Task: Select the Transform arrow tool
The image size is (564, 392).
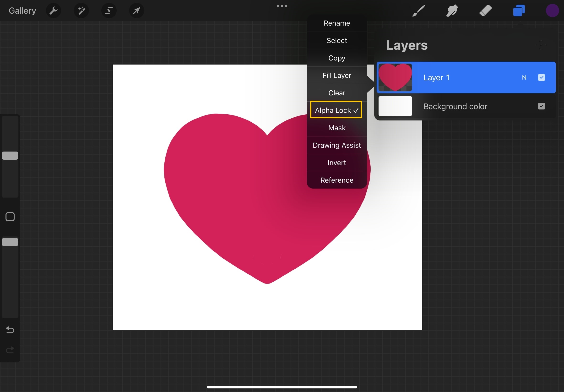Action: [136, 10]
